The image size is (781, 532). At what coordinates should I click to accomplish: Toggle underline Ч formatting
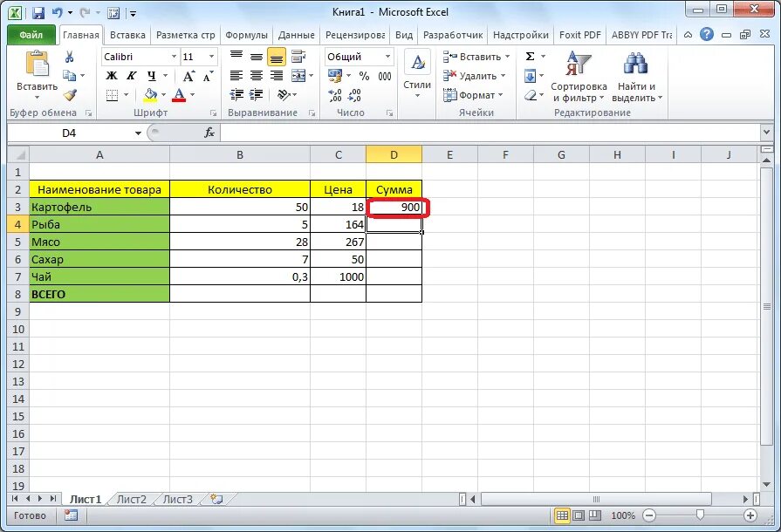point(152,76)
